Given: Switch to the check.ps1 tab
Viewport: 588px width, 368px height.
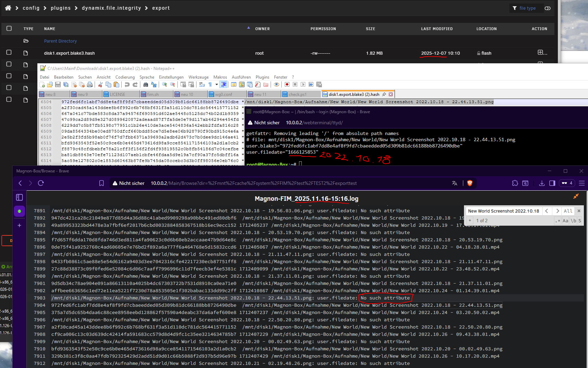Looking at the screenshot, I should [x=301, y=94].
